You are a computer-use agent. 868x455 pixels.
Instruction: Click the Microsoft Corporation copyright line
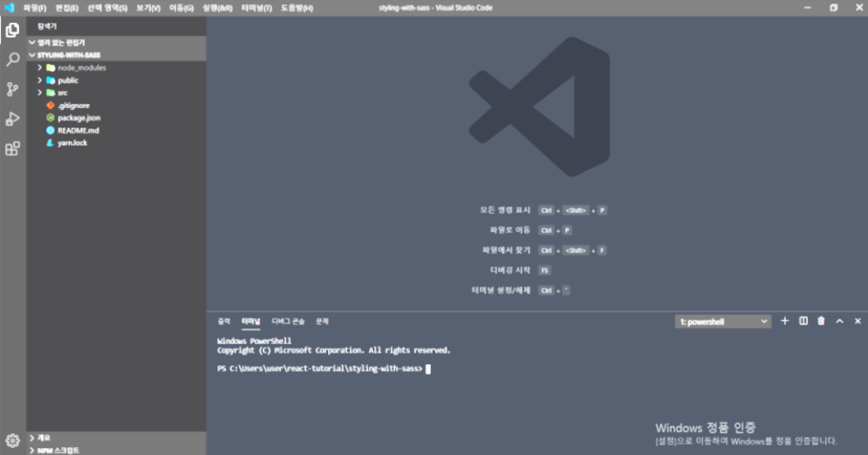[x=334, y=350]
